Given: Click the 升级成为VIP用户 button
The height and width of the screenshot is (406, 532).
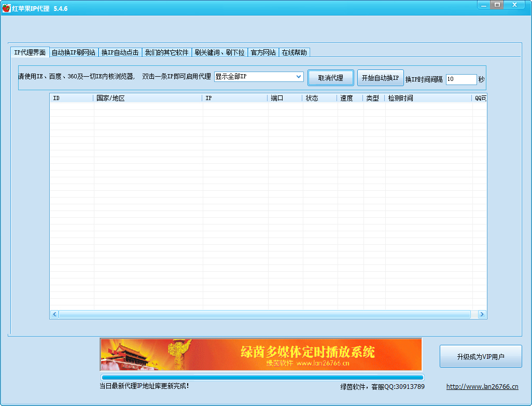Looking at the screenshot, I should coord(480,357).
